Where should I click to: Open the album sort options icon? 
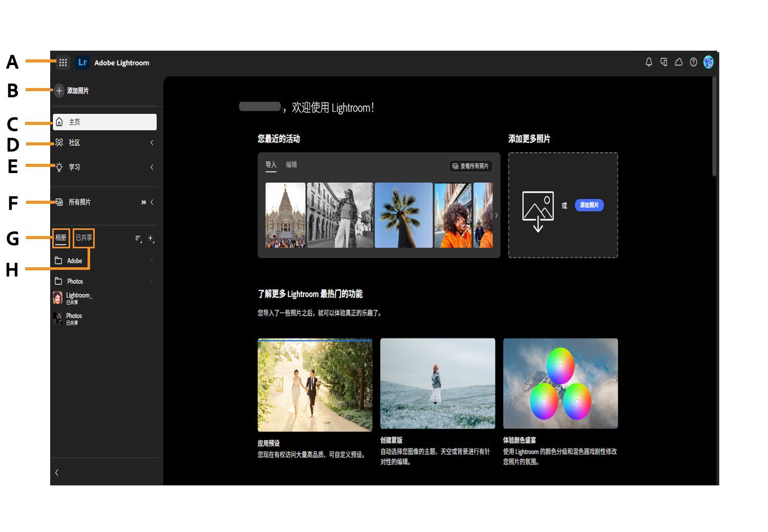[x=138, y=238]
